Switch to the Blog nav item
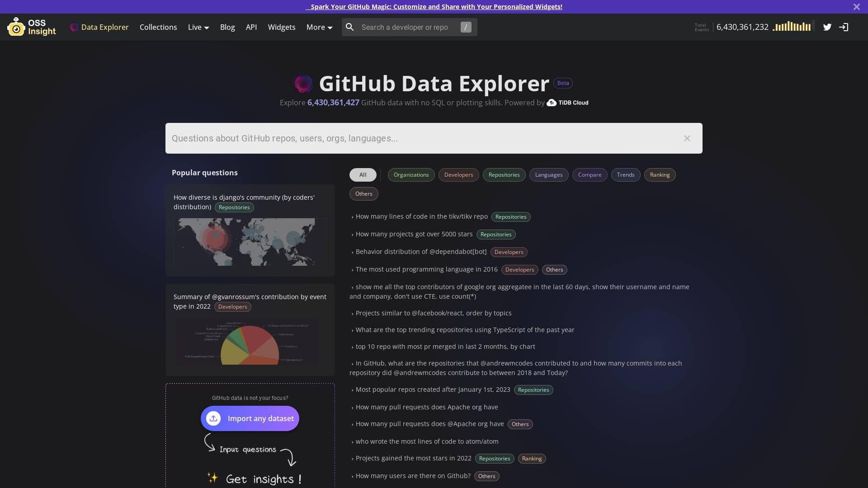 click(227, 27)
